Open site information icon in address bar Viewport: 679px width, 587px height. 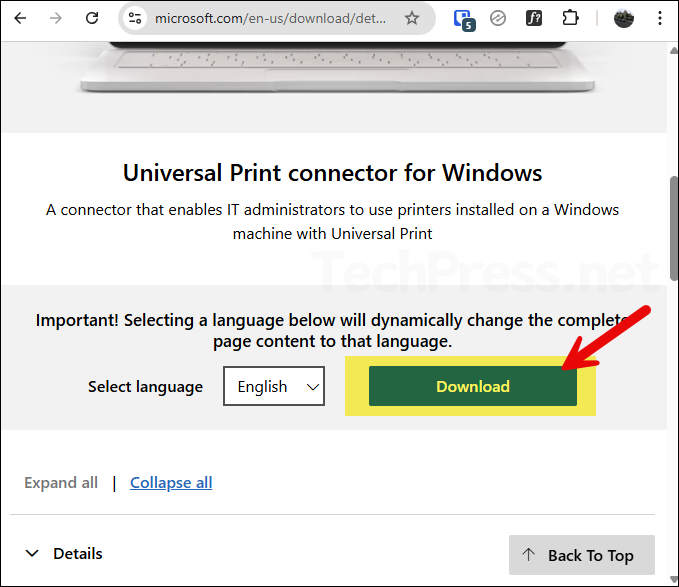click(135, 18)
